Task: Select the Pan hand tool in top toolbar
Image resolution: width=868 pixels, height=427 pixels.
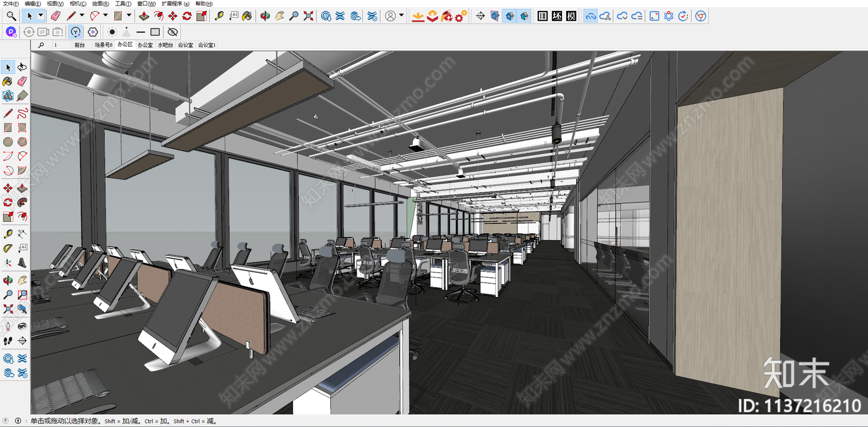Action: point(279,16)
